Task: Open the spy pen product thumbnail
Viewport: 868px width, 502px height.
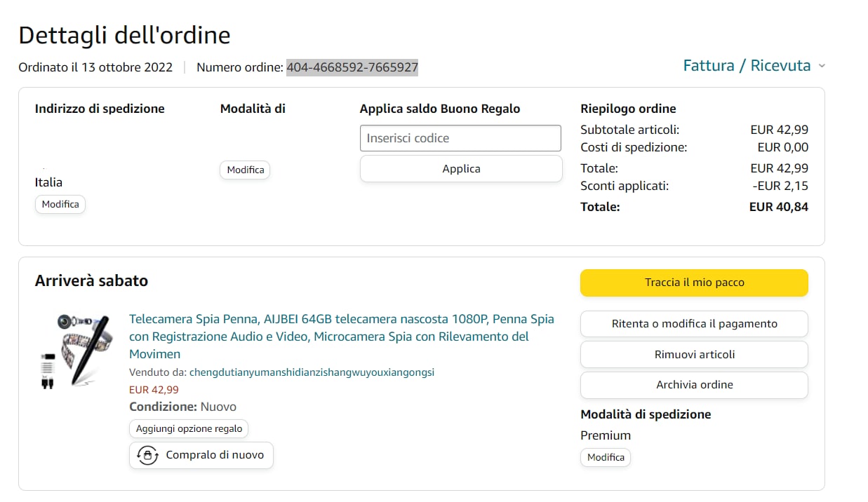Action: [74, 351]
